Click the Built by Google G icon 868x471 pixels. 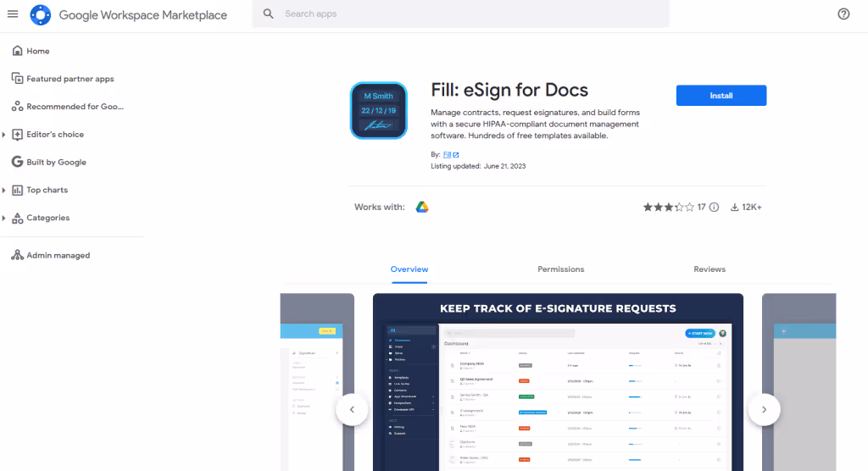(17, 162)
